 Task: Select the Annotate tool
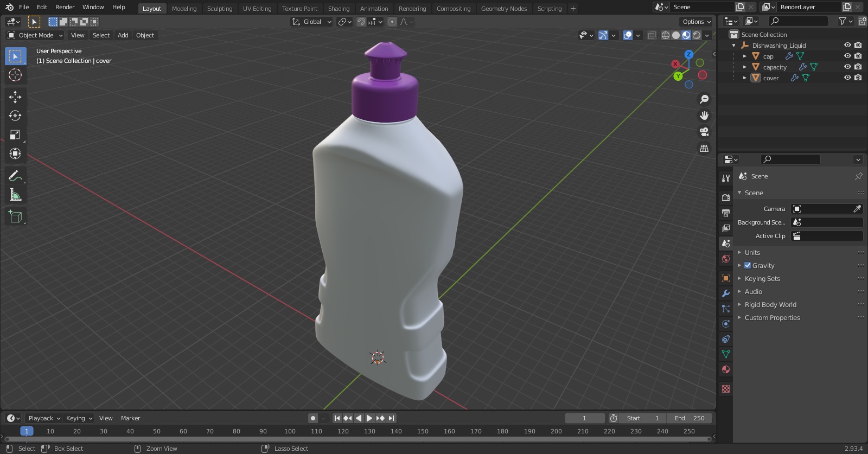[x=15, y=176]
